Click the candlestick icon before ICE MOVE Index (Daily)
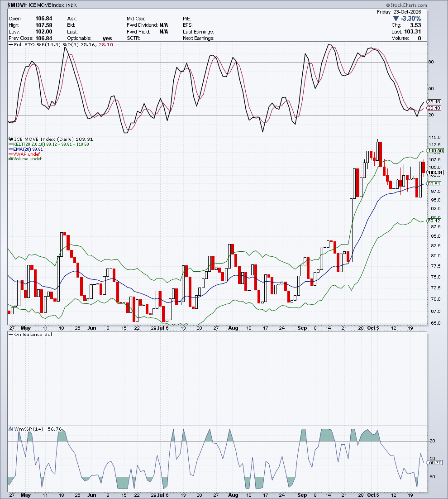 coord(10,139)
